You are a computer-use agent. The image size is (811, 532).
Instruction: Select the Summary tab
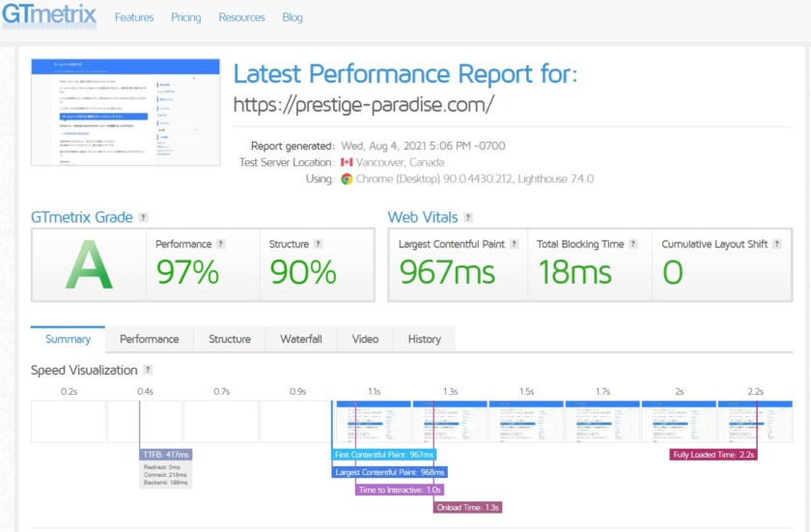point(68,339)
